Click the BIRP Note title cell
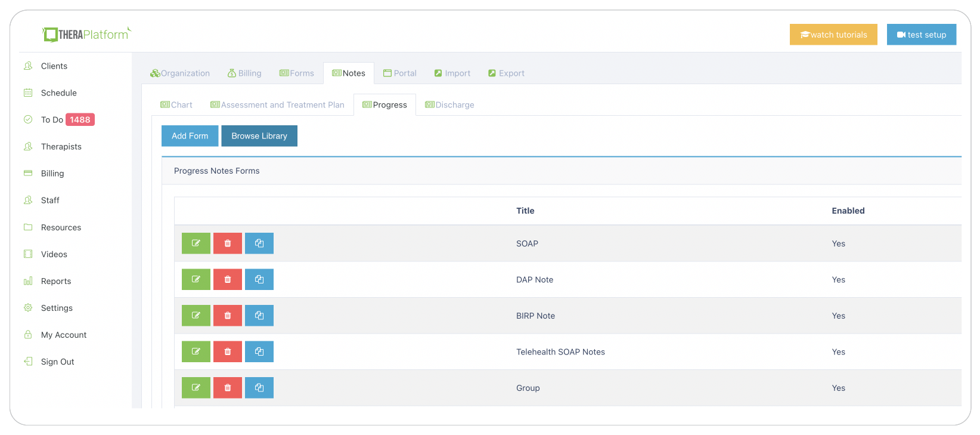This screenshot has height=435, width=980. point(535,316)
